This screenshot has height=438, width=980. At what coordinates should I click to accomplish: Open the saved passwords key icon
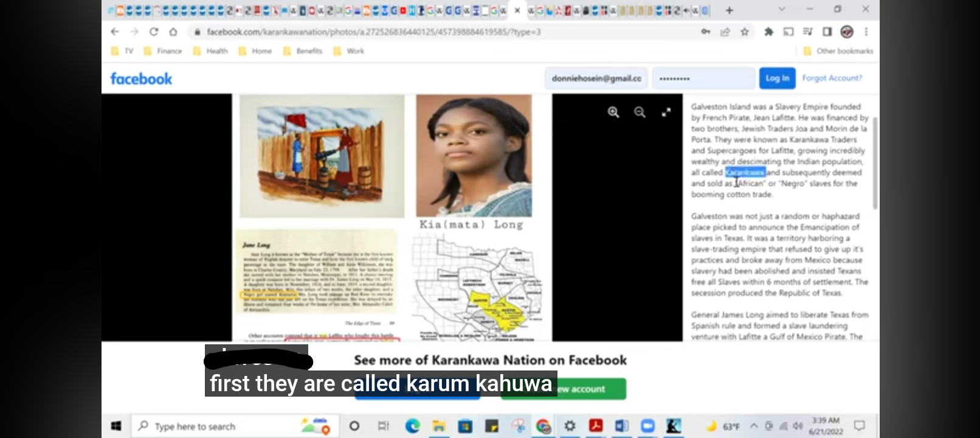click(x=706, y=32)
